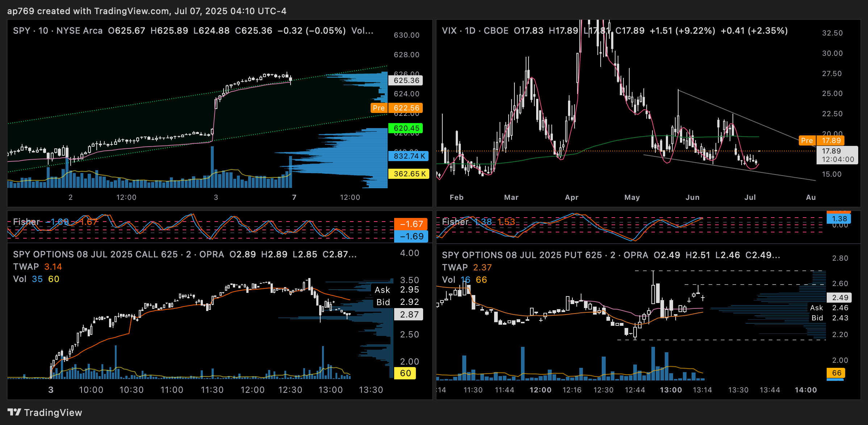The width and height of the screenshot is (868, 425).
Task: Click the orange Pre 622.56 price label
Action: (396, 108)
